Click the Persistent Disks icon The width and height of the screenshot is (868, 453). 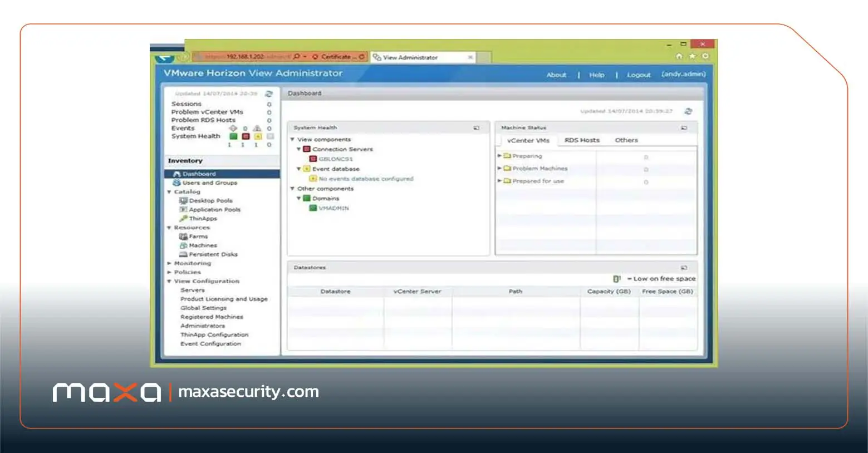[x=183, y=254]
